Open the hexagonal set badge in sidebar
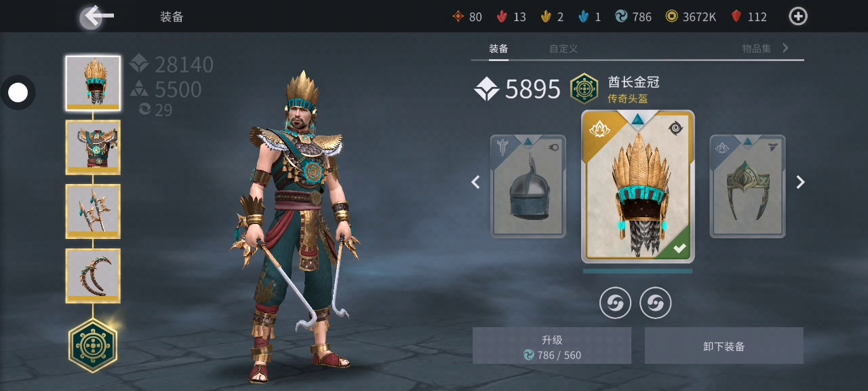 point(93,346)
